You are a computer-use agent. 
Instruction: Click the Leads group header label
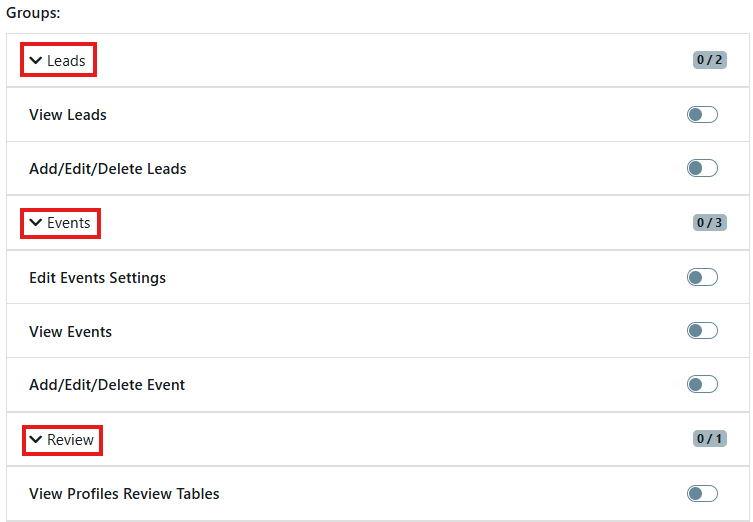pos(67,61)
